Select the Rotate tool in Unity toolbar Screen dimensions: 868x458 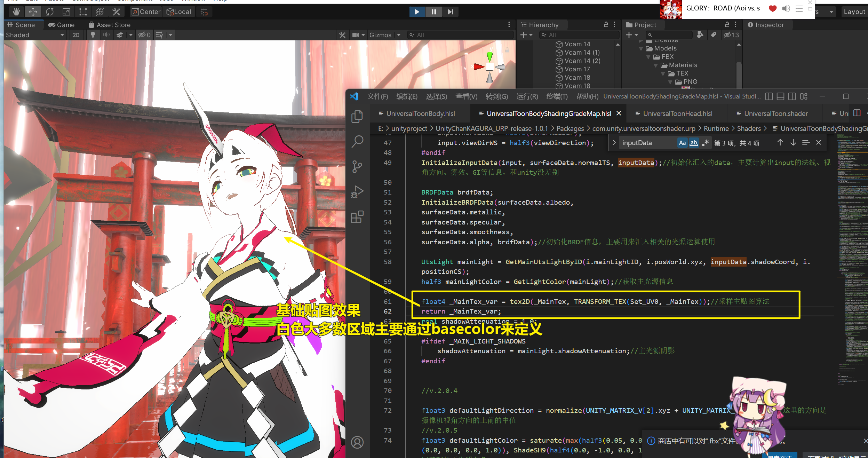49,12
